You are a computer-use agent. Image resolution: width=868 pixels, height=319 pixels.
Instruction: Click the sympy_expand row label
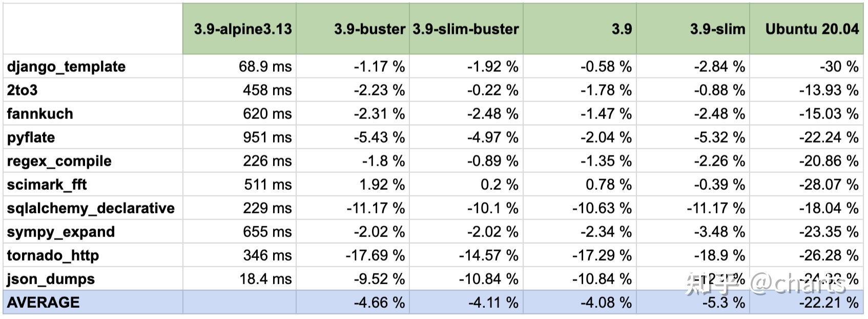pos(60,232)
